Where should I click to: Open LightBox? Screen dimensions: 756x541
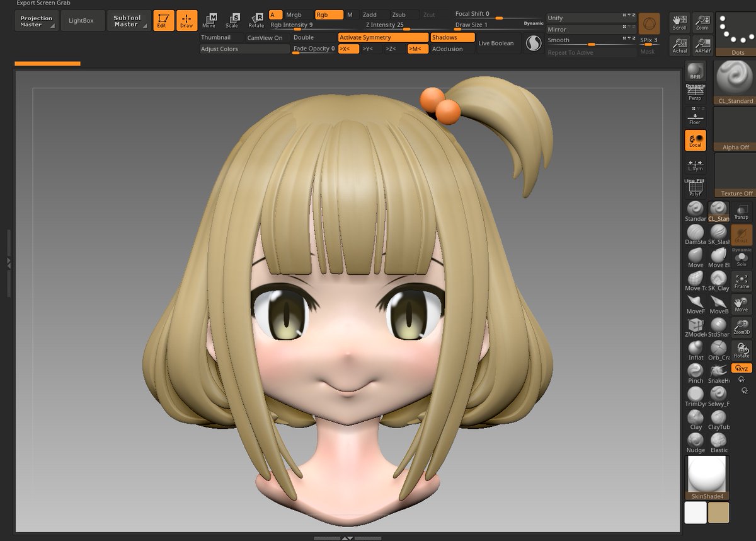pyautogui.click(x=81, y=21)
